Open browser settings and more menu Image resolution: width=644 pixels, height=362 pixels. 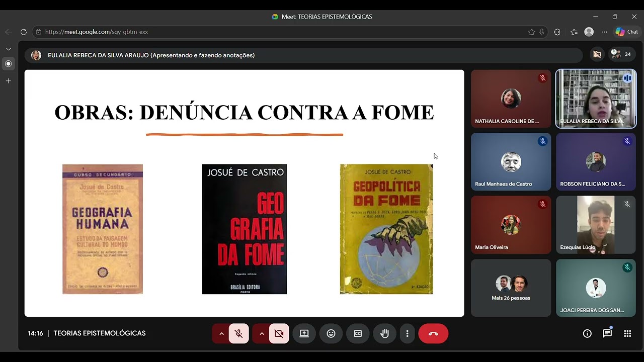tap(604, 32)
